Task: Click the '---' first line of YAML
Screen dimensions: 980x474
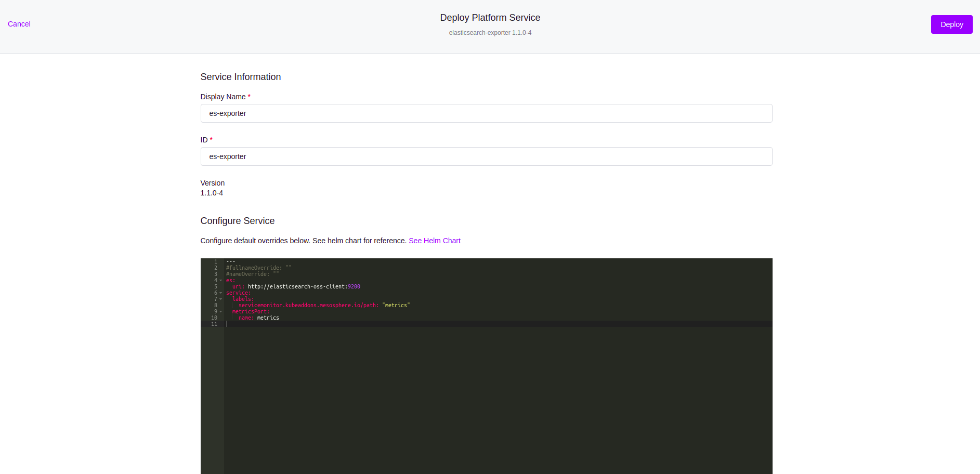Action: pyautogui.click(x=231, y=262)
